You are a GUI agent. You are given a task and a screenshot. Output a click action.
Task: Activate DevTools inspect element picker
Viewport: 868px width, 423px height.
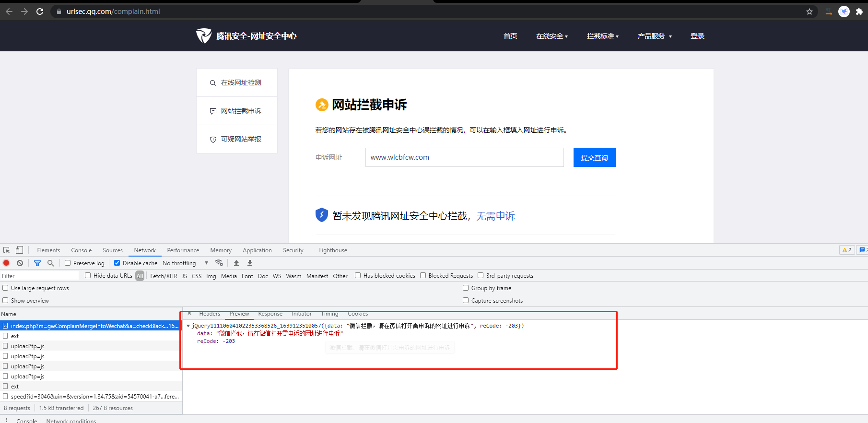(x=7, y=250)
